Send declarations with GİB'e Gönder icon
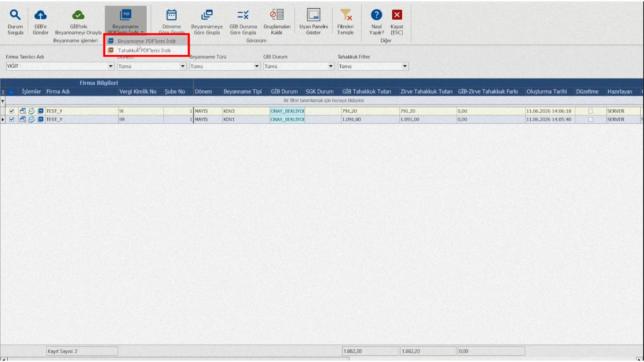This screenshot has width=644, height=362. tap(40, 15)
